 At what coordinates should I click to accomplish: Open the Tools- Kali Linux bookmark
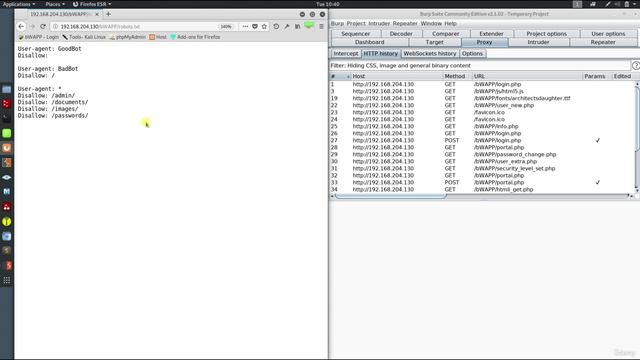(x=84, y=37)
